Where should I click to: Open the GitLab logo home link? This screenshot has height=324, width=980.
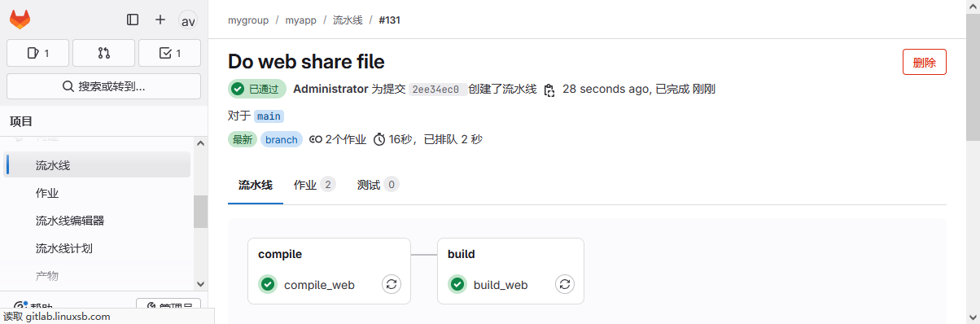coord(20,20)
